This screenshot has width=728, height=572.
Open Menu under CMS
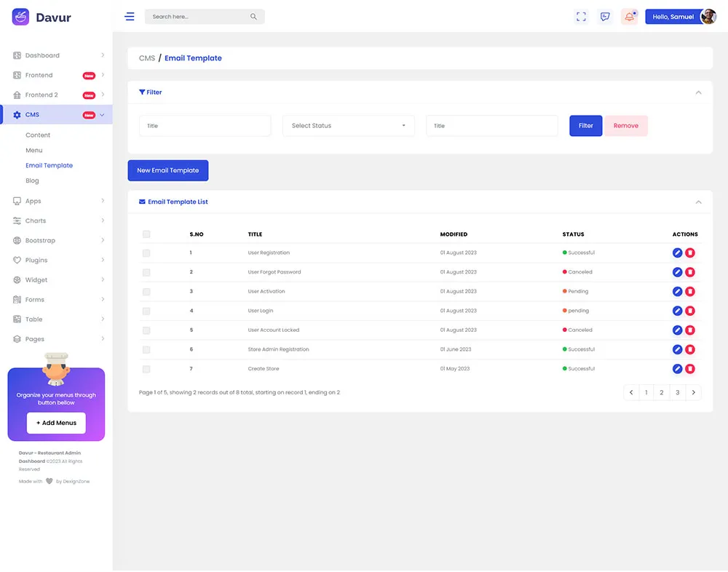coord(34,151)
